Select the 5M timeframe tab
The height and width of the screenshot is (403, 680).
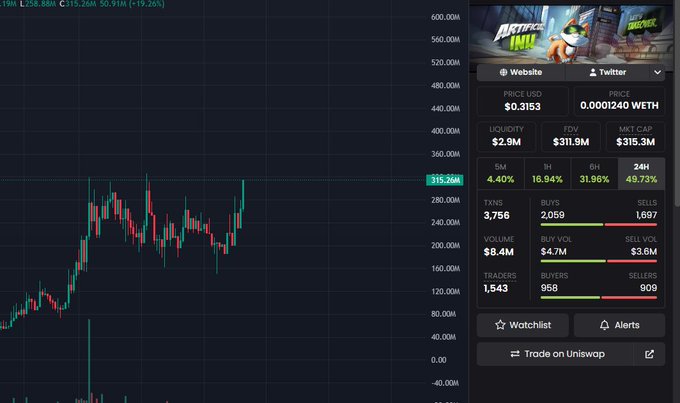click(500, 174)
